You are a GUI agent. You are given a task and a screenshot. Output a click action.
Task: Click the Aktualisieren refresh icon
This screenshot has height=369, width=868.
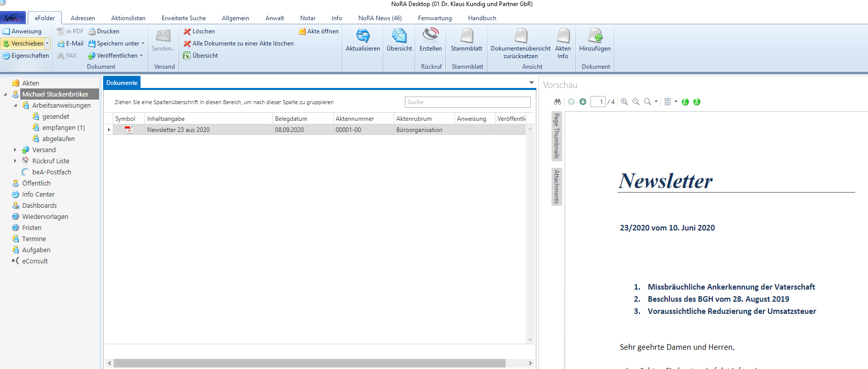pyautogui.click(x=363, y=36)
